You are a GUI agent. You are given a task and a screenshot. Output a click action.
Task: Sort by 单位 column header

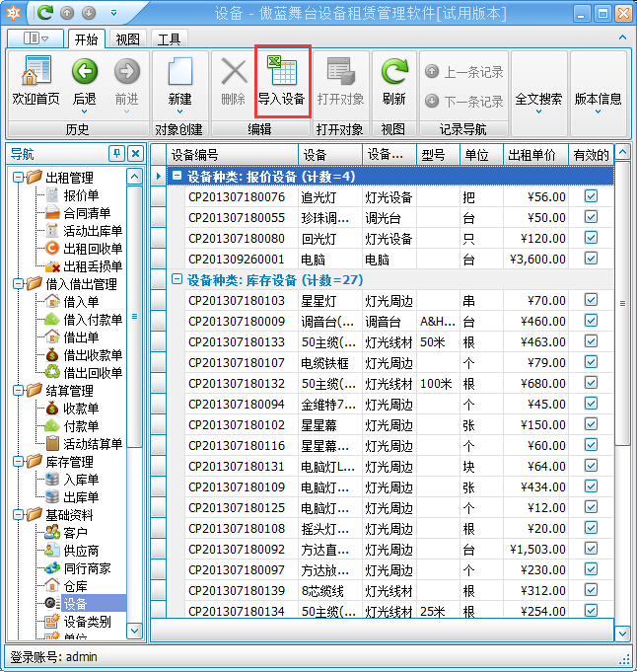(x=481, y=154)
